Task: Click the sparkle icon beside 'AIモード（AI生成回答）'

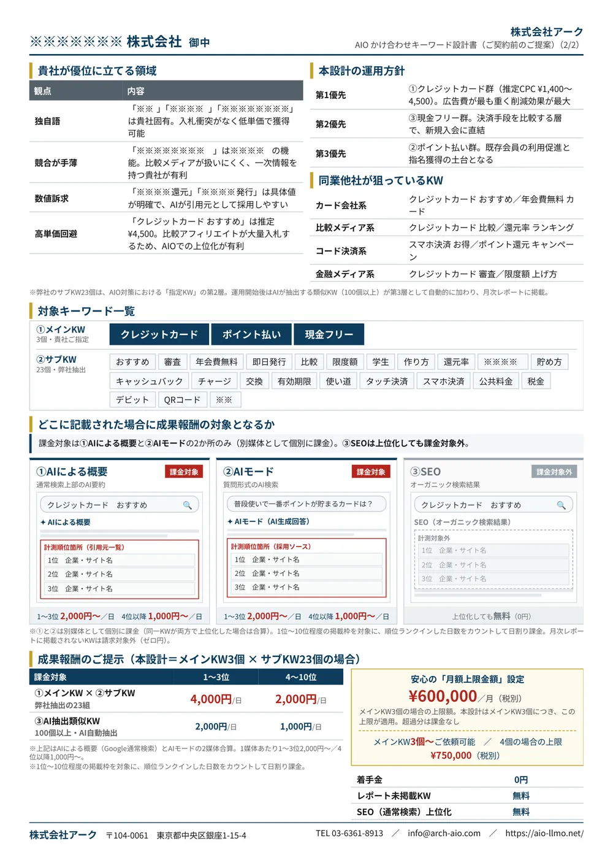Action: point(230,521)
